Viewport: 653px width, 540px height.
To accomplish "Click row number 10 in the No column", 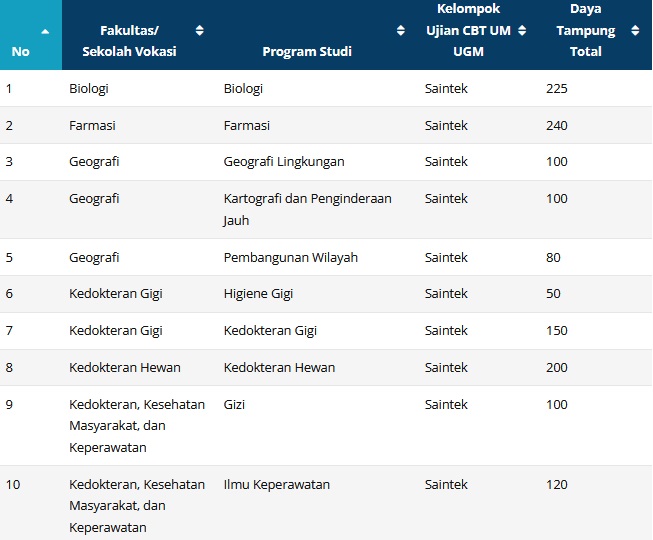I will (x=13, y=485).
